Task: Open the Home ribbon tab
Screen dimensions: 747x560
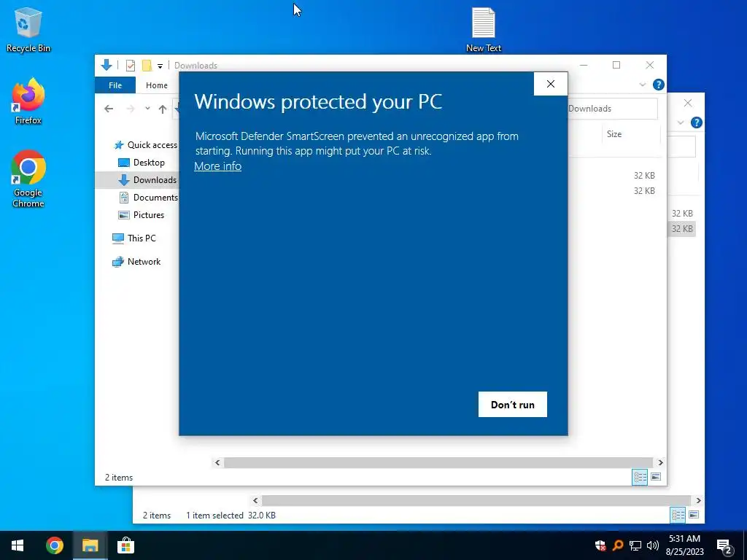Action: click(157, 85)
